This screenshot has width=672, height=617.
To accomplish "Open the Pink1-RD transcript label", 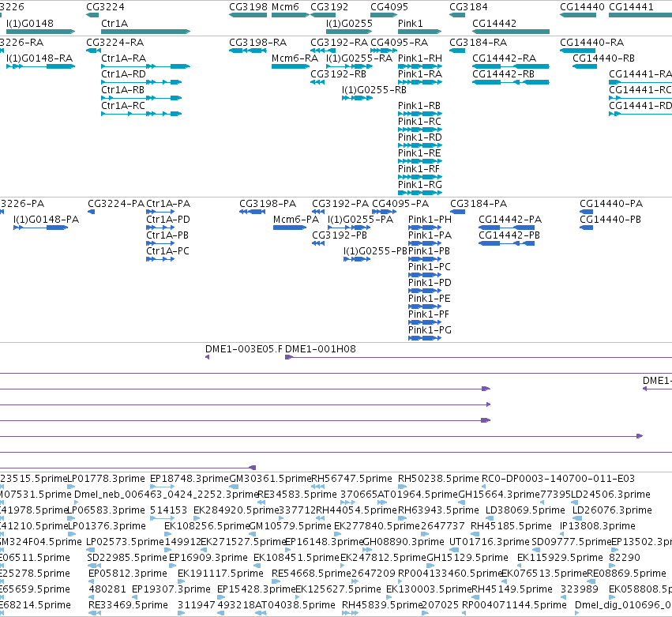I will pyautogui.click(x=420, y=137).
